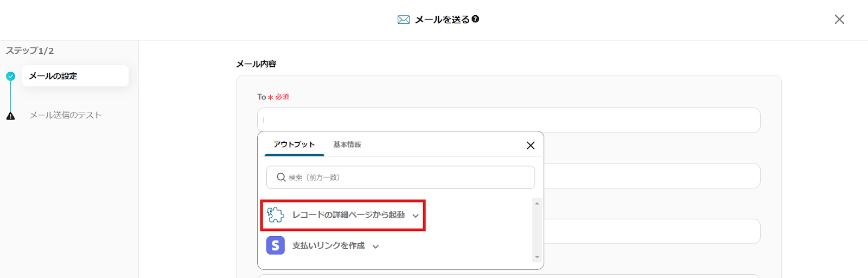Viewport: 868px width, 278px height.
Task: Switch to the アウトプット tab
Action: (x=294, y=144)
